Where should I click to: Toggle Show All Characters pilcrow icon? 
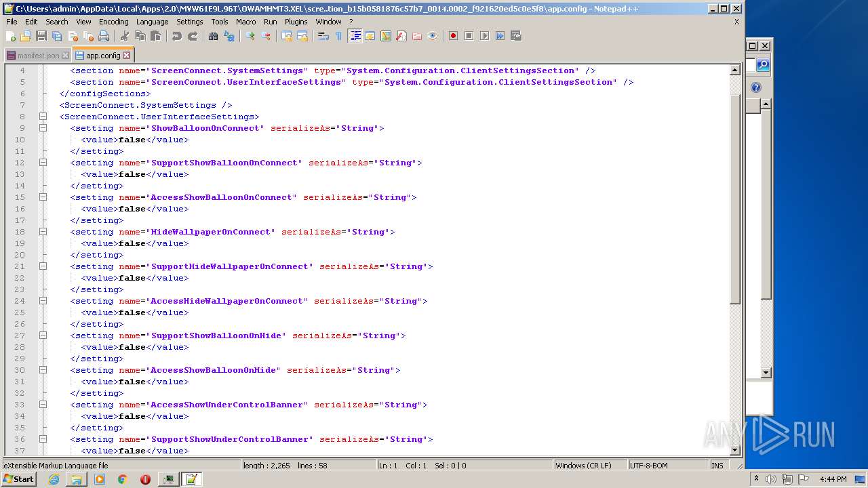(338, 36)
